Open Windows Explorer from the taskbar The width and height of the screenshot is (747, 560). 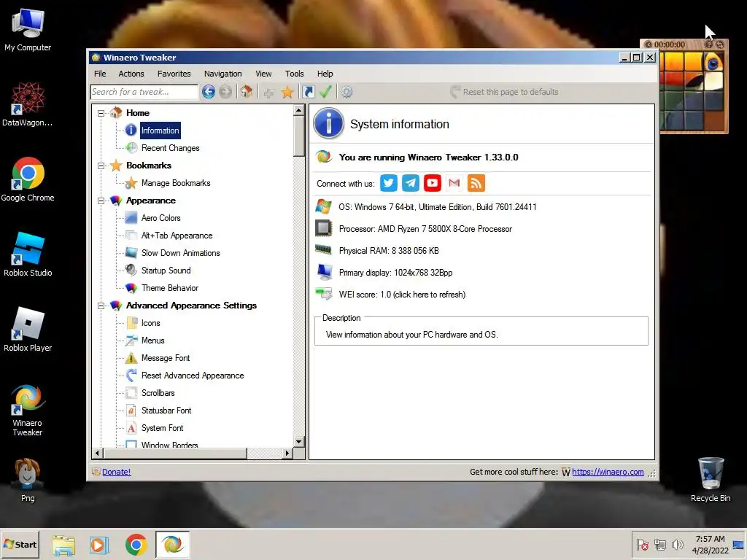tap(63, 545)
